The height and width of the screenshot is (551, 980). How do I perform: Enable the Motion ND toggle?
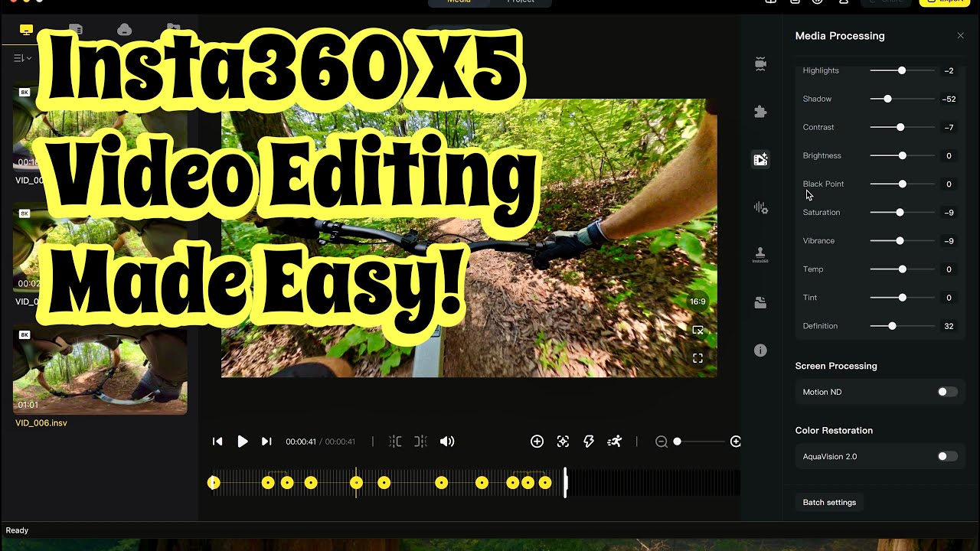pyautogui.click(x=947, y=392)
